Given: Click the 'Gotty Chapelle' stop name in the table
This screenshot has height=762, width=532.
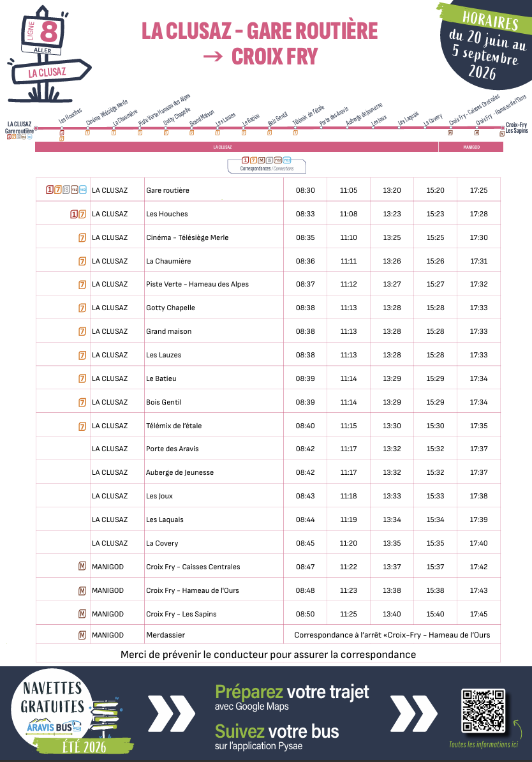Looking at the screenshot, I should click(x=170, y=308).
